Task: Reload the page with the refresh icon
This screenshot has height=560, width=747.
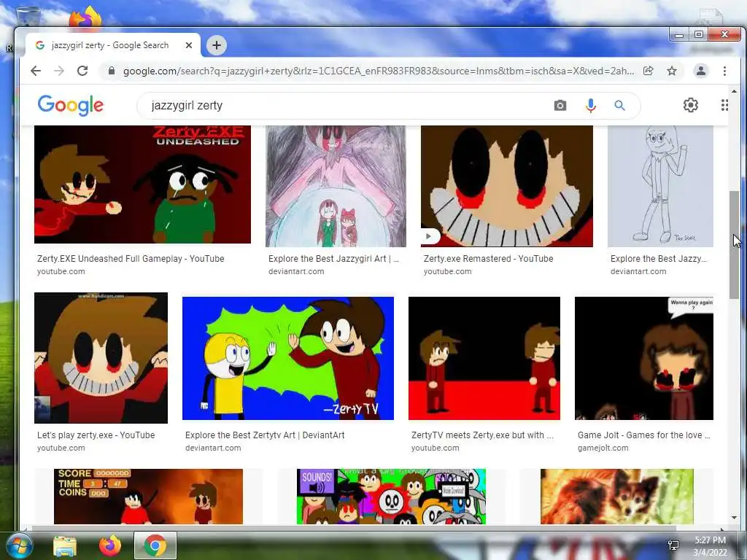Action: [82, 71]
